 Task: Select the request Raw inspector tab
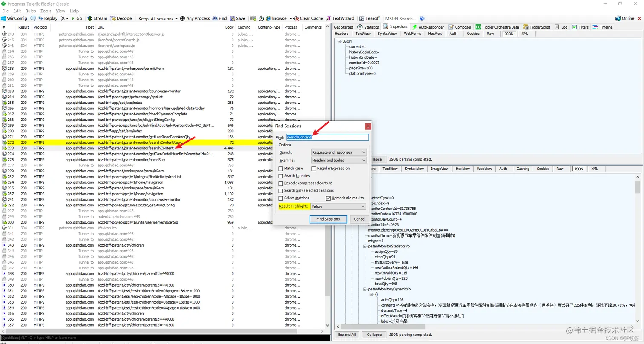tap(490, 34)
